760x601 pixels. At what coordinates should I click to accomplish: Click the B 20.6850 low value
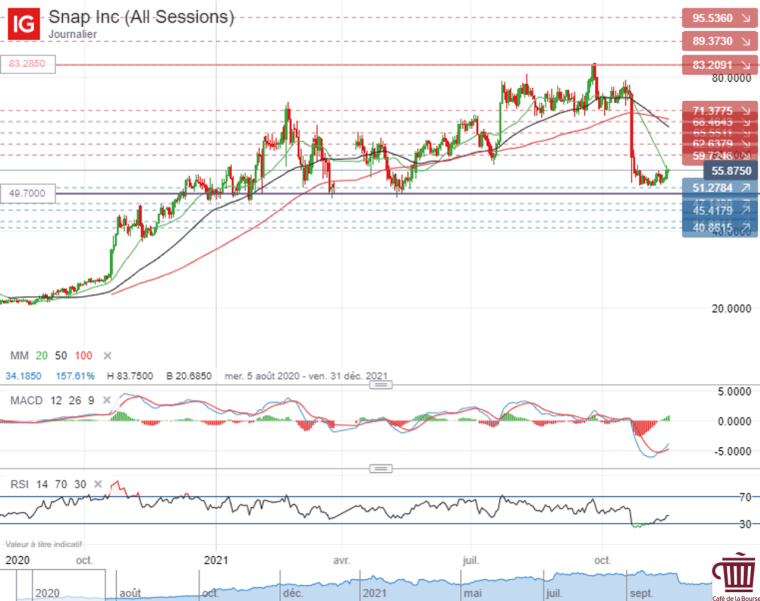pos(189,376)
